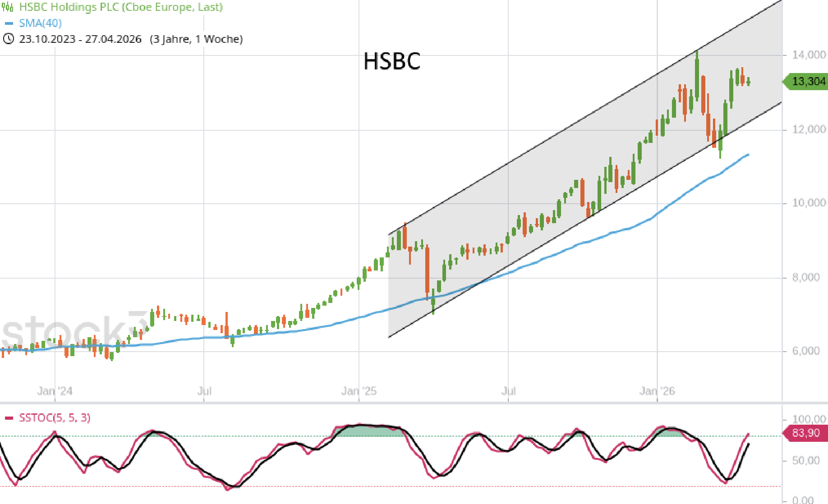Click the Jan '25 time axis label
The width and height of the screenshot is (828, 504).
[359, 391]
